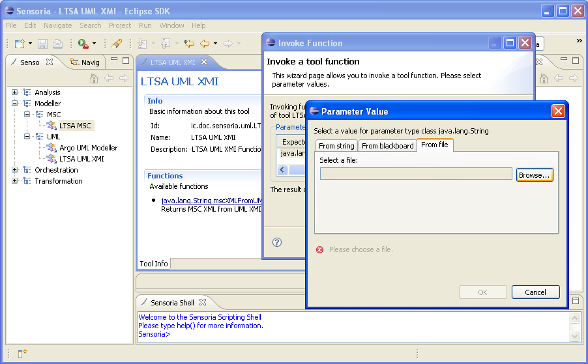Click the file path input field
588x364 pixels.
click(x=416, y=174)
